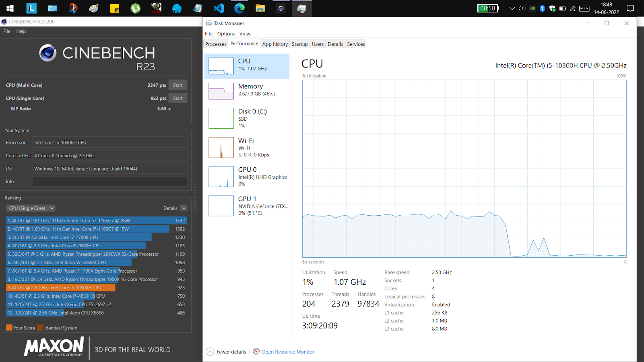This screenshot has height=362, width=644.
Task: Select the Memory performance item
Action: pyautogui.click(x=247, y=91)
